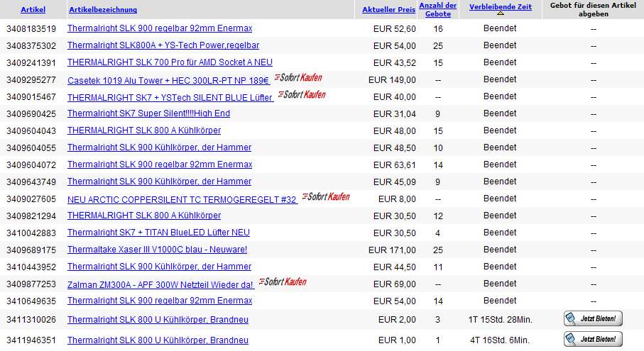Click Jetzt Bieten for item 3411310026
The width and height of the screenshot is (644, 351).
coord(593,318)
